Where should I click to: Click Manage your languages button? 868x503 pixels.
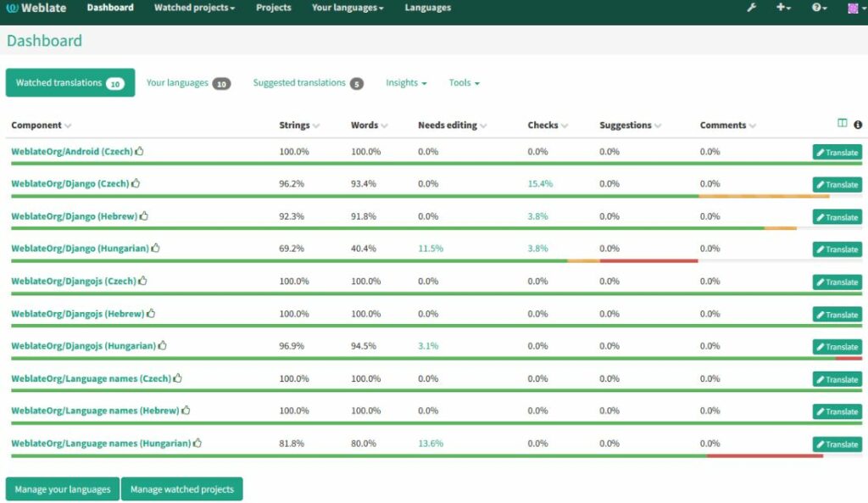[63, 489]
